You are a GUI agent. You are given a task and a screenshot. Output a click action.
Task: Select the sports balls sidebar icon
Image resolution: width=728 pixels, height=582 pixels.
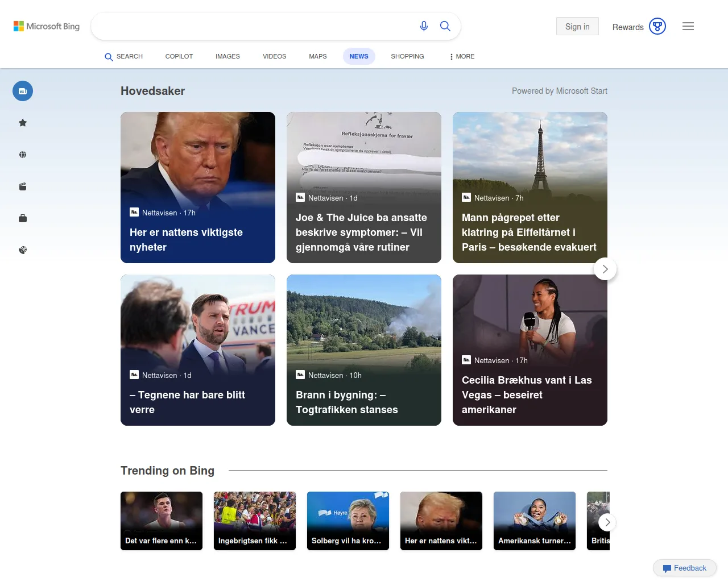[23, 250]
